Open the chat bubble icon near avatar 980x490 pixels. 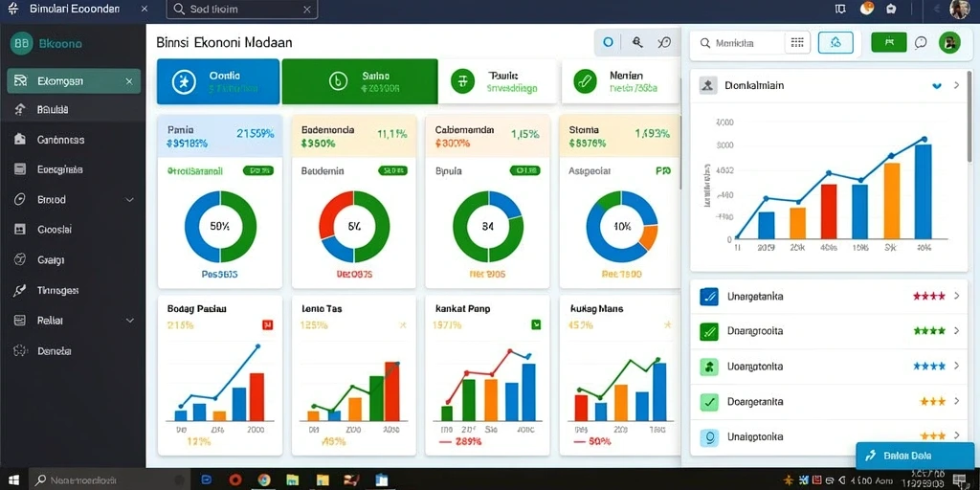click(920, 42)
